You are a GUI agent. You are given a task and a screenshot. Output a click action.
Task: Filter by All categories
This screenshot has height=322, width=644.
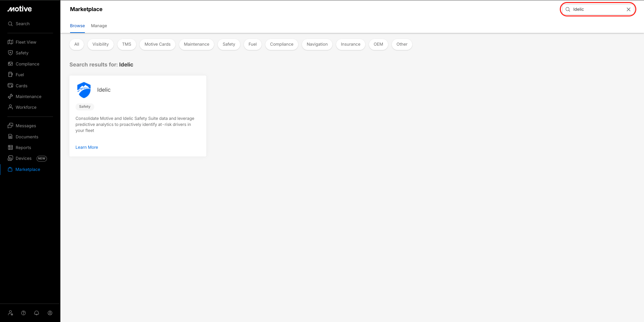coord(77,44)
